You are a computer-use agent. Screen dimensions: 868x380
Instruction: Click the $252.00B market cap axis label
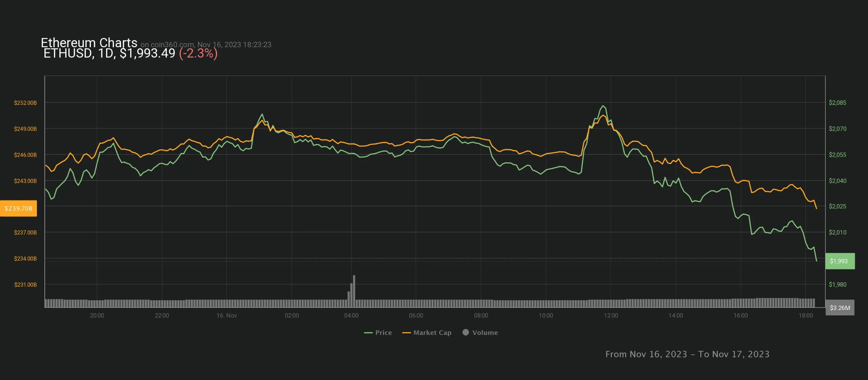(25, 102)
